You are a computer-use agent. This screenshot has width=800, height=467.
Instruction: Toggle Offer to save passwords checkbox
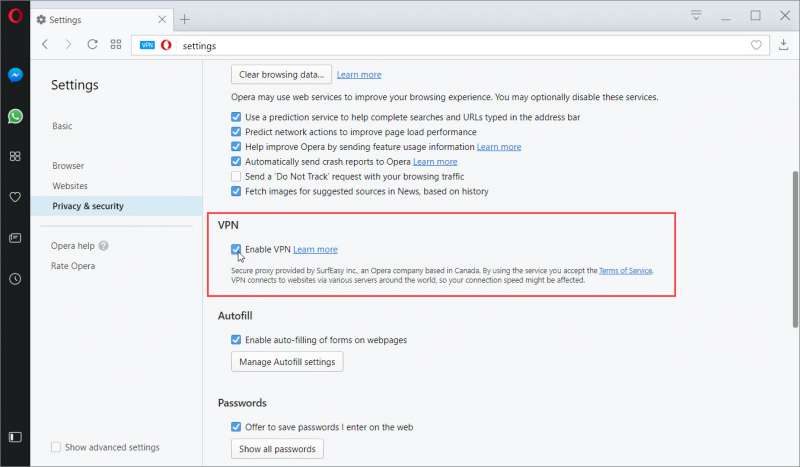point(236,427)
